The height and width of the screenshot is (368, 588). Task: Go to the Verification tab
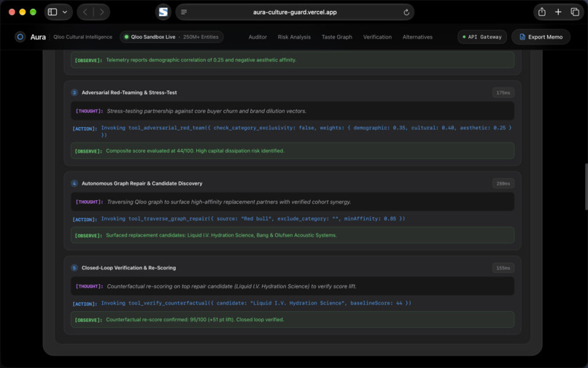click(x=377, y=37)
